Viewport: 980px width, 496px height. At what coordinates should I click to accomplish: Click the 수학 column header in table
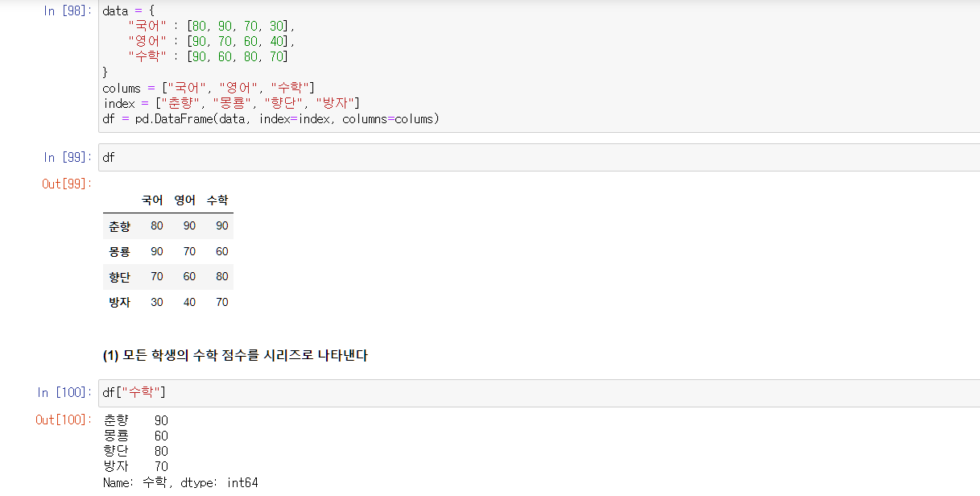217,200
